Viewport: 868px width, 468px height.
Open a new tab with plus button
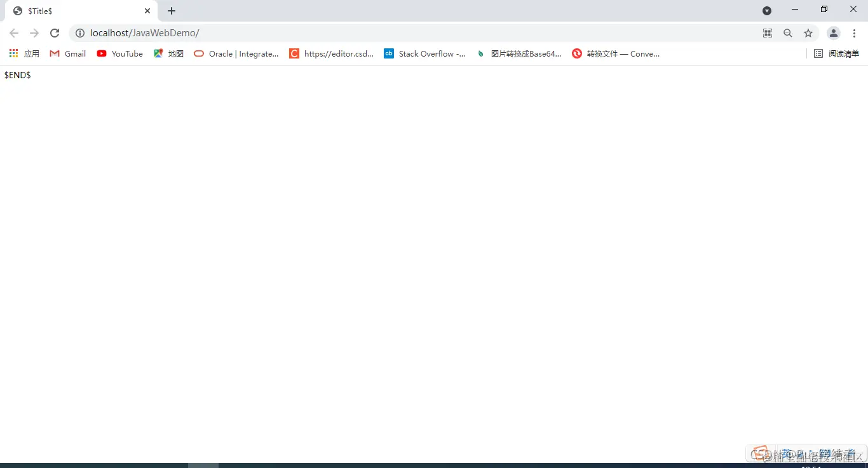pyautogui.click(x=172, y=11)
